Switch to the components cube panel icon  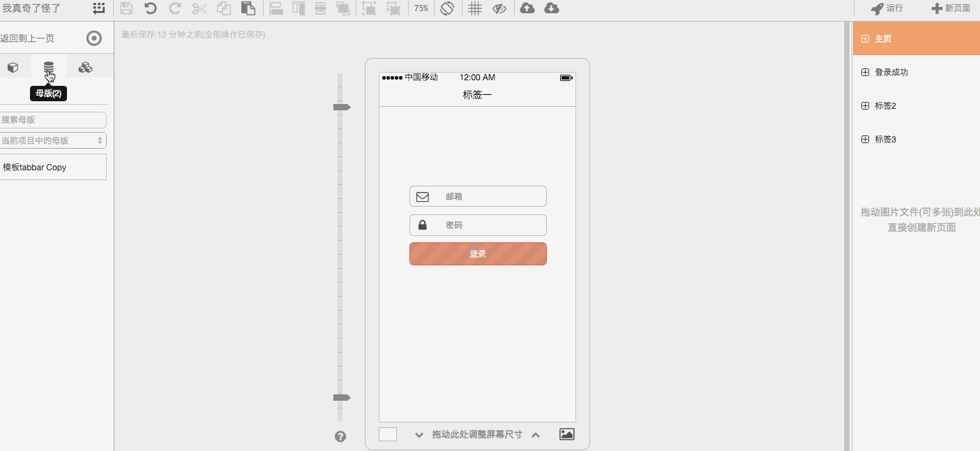13,67
